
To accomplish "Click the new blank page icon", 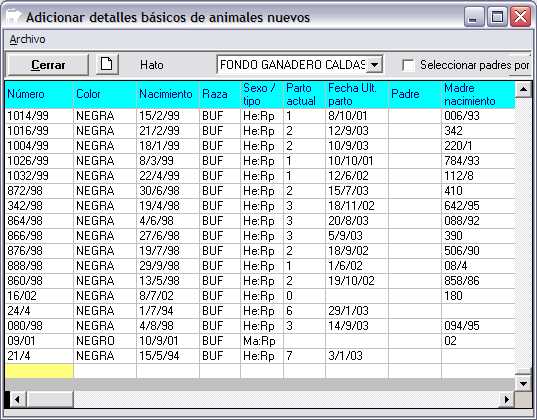I will point(107,64).
